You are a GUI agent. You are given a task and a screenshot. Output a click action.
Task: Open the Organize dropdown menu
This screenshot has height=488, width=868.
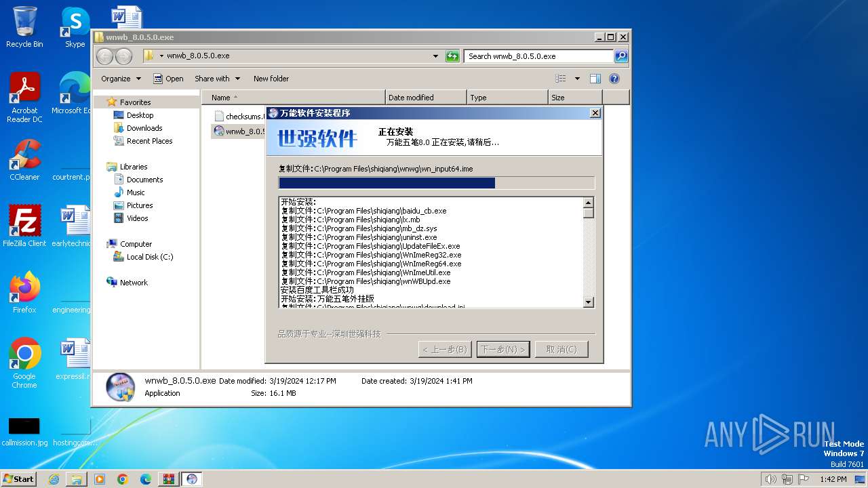tap(121, 79)
